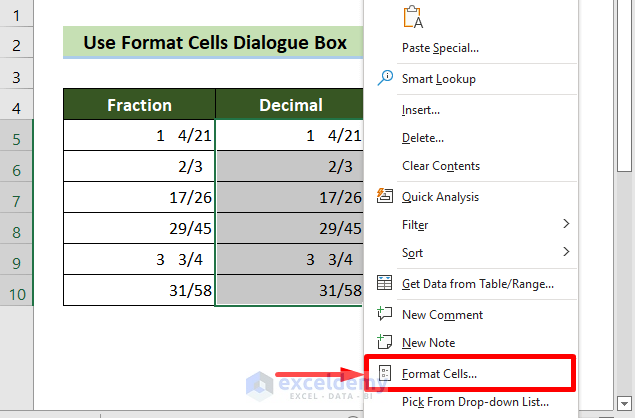The image size is (635, 418).
Task: Open Pick From Drop-down List... option
Action: (476, 402)
